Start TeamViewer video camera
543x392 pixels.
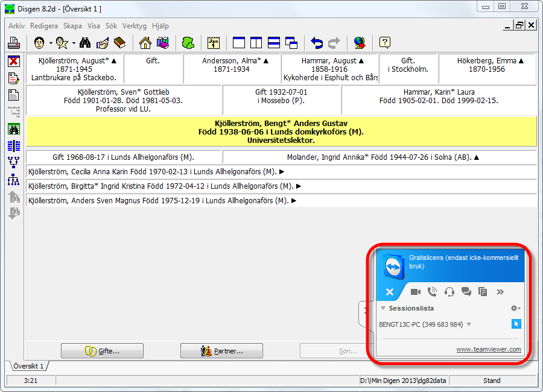pyautogui.click(x=416, y=292)
